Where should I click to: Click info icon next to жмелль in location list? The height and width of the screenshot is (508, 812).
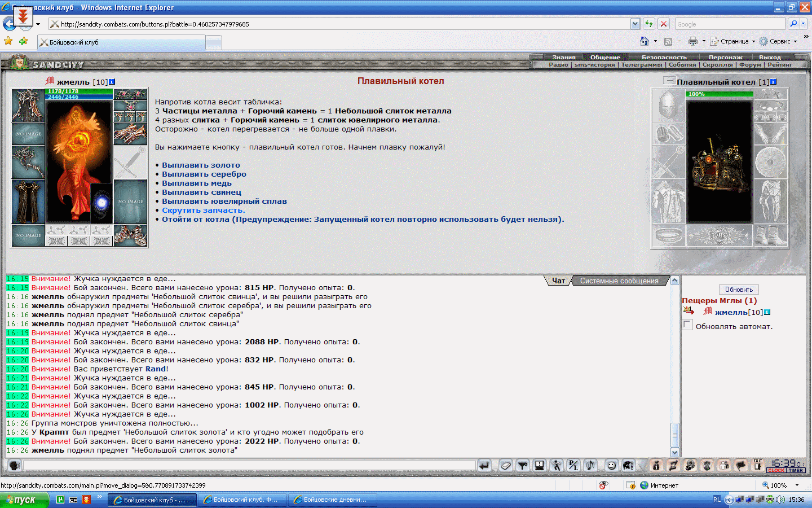pos(767,312)
